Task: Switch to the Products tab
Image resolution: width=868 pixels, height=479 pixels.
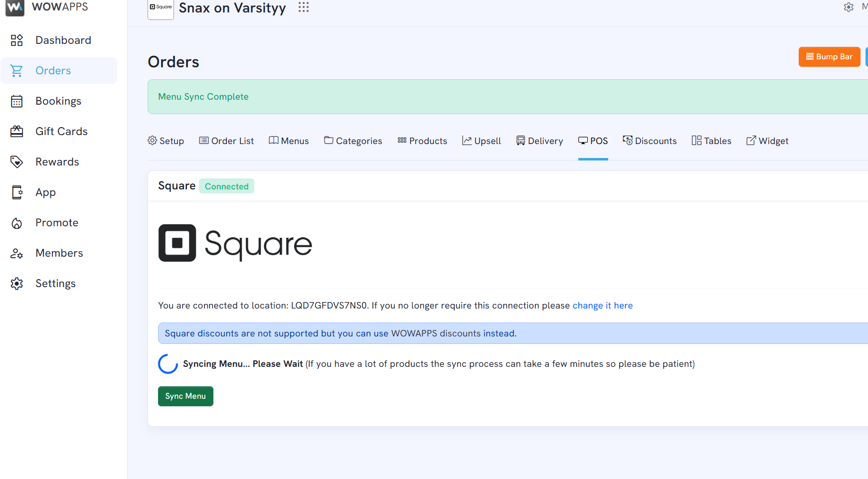Action: [x=422, y=141]
